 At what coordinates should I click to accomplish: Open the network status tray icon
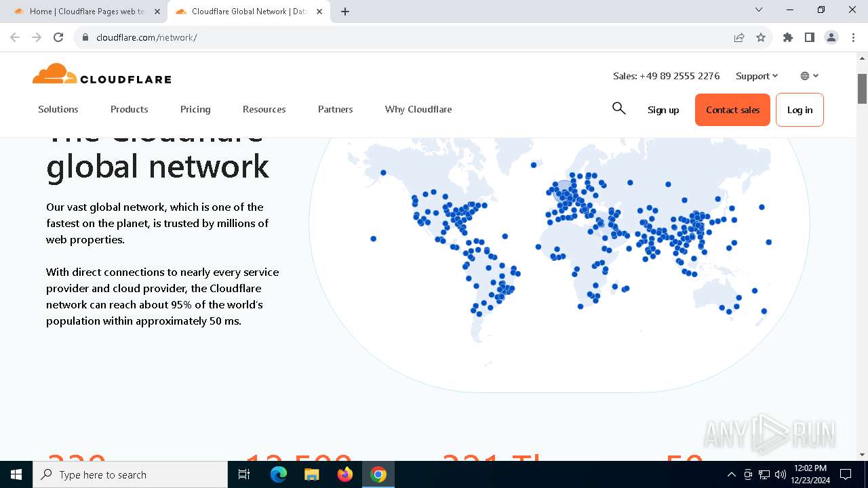764,474
